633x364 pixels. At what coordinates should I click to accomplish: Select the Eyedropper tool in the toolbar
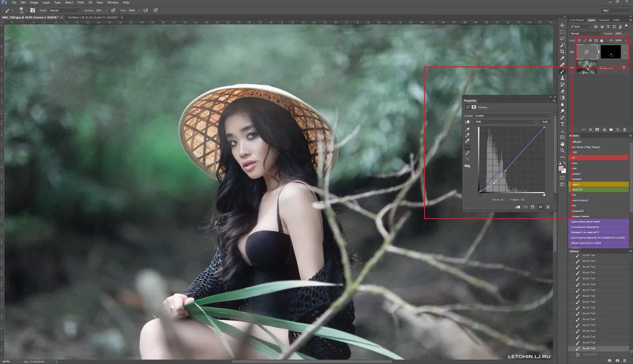tap(562, 58)
